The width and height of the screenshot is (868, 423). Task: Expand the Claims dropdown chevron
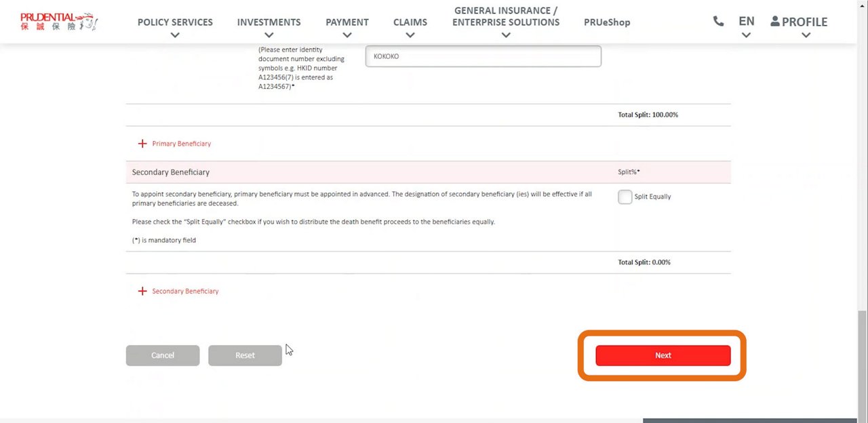[410, 35]
